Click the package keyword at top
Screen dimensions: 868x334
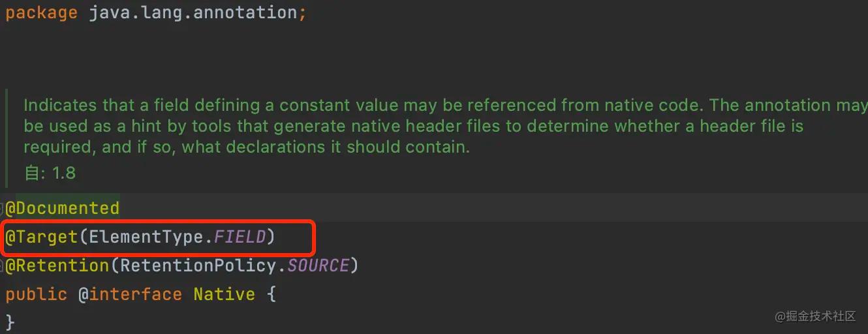(42, 12)
